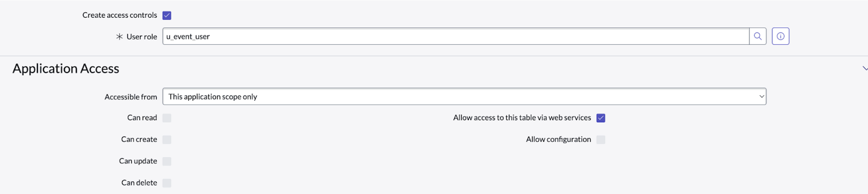Enable the Can read checkbox
The image size is (868, 194).
[167, 118]
